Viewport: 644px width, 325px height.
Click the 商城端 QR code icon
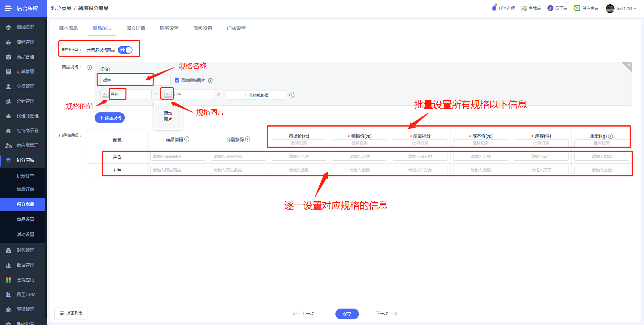click(x=524, y=8)
